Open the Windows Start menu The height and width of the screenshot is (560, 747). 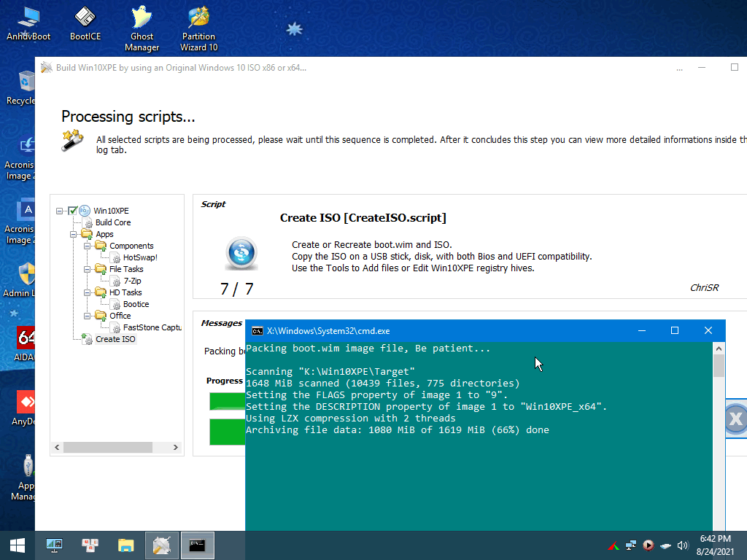point(18,545)
